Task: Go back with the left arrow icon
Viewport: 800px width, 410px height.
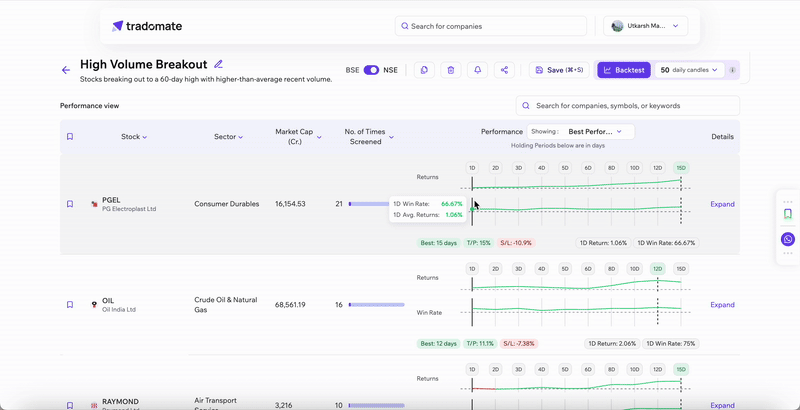Action: (66, 70)
